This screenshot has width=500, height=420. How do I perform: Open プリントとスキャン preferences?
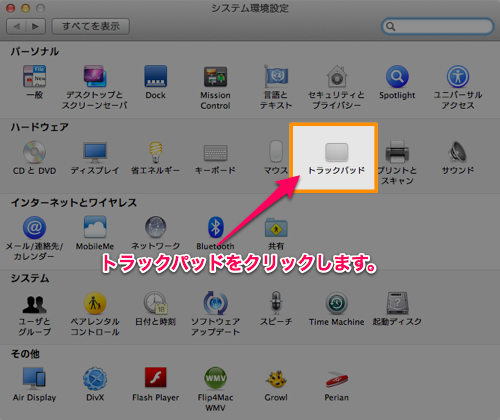[397, 152]
